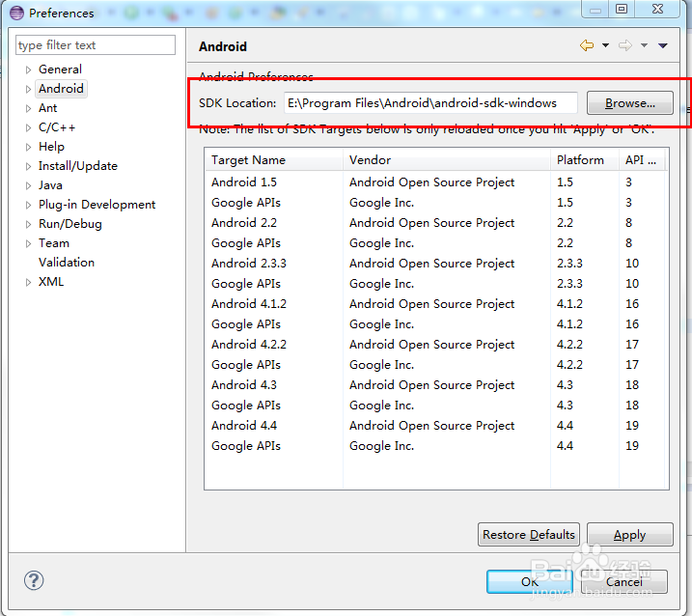The width and height of the screenshot is (692, 616).
Task: Expand the XML tree node
Action: click(28, 283)
